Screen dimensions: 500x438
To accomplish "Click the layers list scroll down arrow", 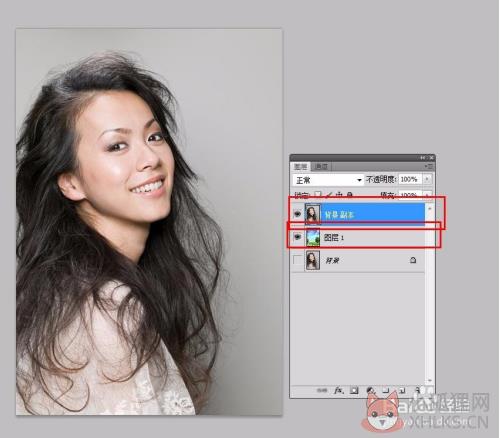I will 430,380.
